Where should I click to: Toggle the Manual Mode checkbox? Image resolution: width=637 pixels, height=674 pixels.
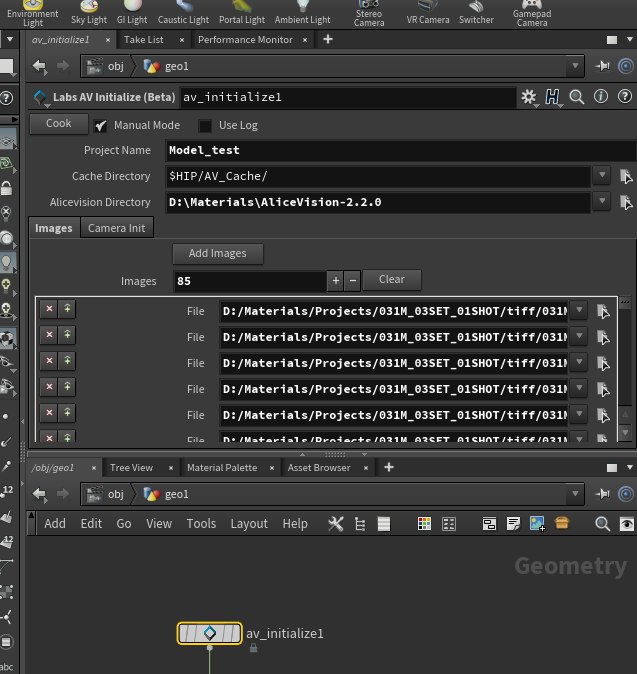tap(101, 126)
